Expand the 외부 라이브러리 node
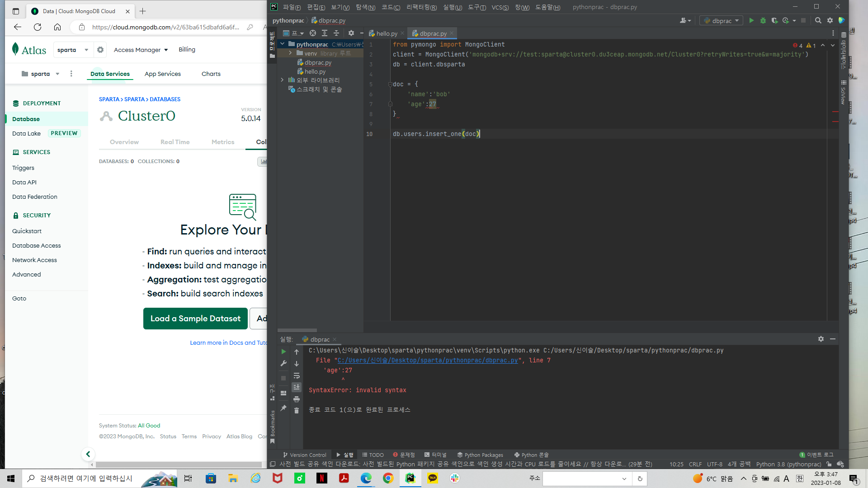 pos(283,80)
